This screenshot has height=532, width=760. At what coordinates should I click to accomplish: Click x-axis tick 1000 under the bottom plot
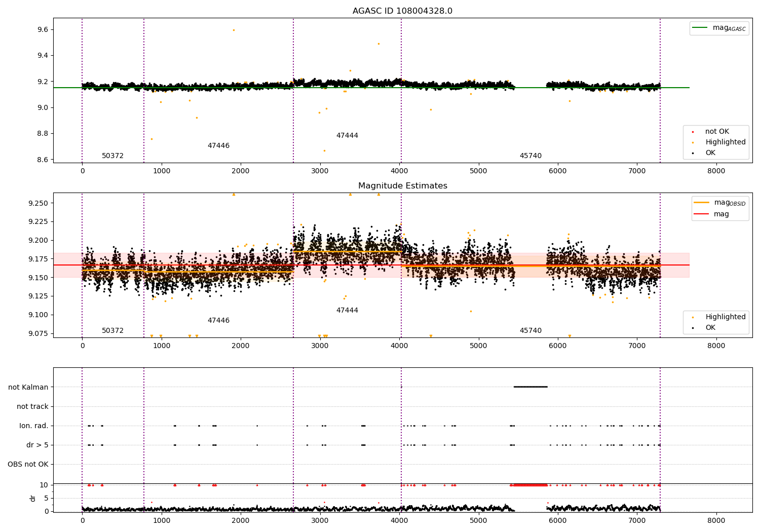(x=161, y=521)
